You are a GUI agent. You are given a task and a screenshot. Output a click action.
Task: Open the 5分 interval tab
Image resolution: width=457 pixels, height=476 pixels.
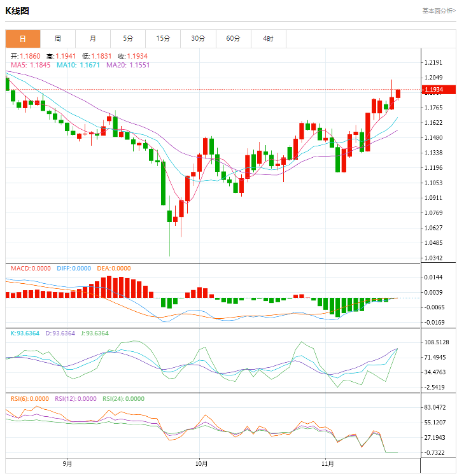coord(128,39)
